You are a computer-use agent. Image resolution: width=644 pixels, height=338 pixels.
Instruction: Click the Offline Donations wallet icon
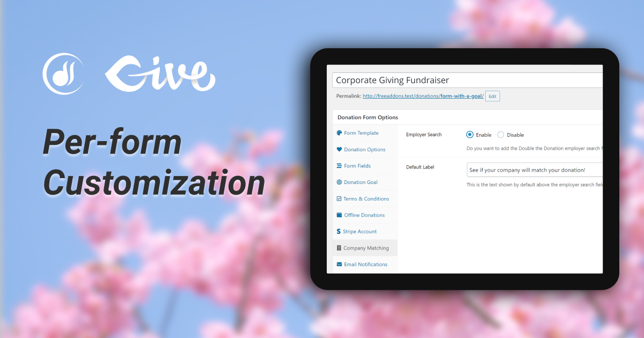pos(339,215)
